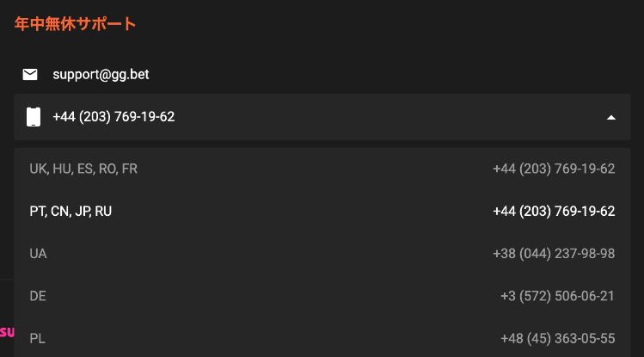Viewport: 644px width, 357px height.
Task: Choose the UA country option
Action: coord(38,254)
